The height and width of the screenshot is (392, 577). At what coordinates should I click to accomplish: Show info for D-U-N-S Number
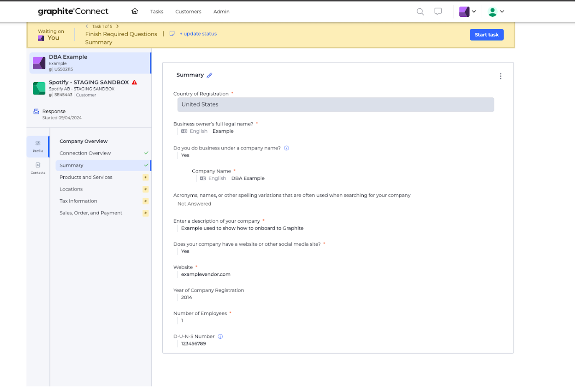pyautogui.click(x=220, y=337)
